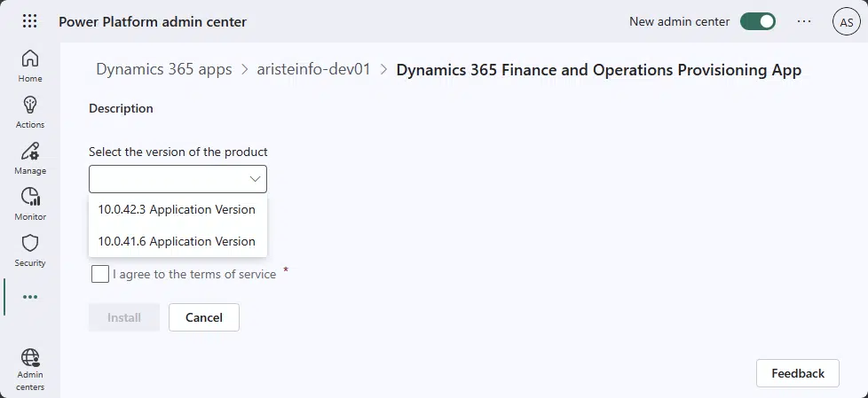Go to Dynamics 365 apps breadcrumb
The image size is (868, 398).
(x=164, y=70)
